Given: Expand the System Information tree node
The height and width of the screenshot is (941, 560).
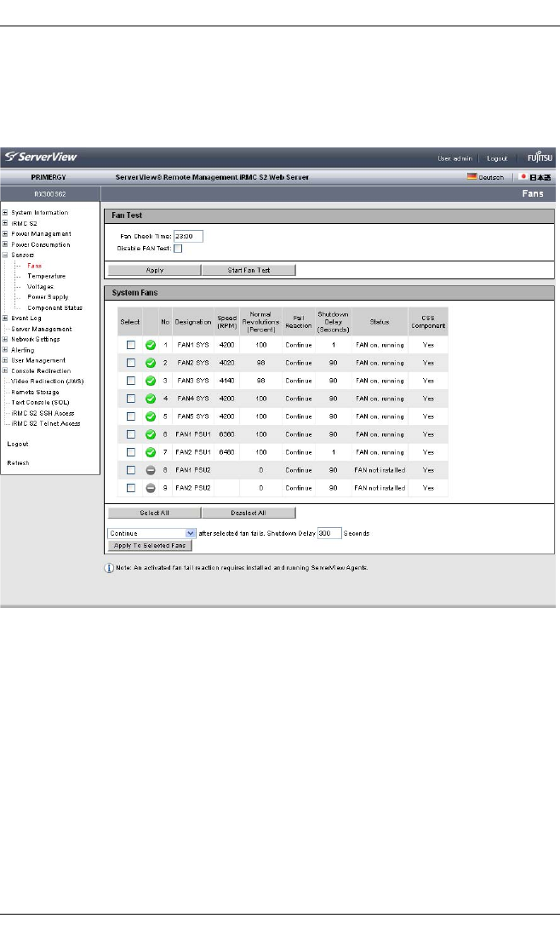Looking at the screenshot, I should [x=5, y=212].
